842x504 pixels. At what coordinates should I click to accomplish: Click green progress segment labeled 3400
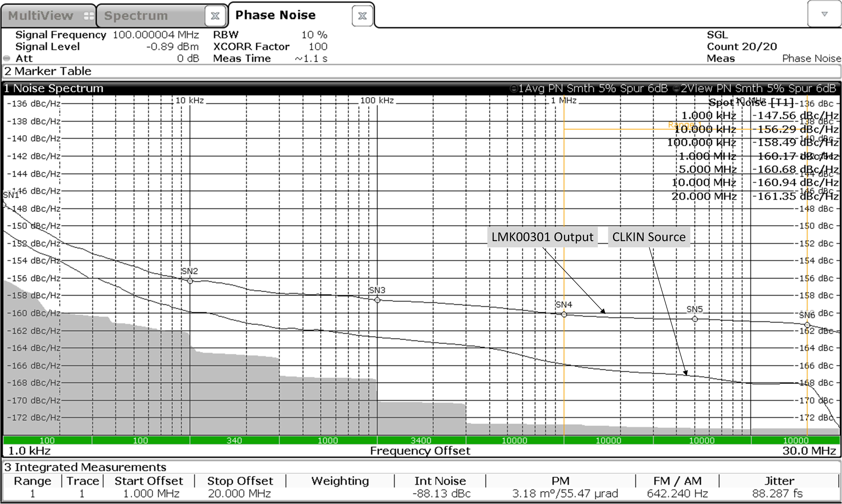pyautogui.click(x=421, y=440)
